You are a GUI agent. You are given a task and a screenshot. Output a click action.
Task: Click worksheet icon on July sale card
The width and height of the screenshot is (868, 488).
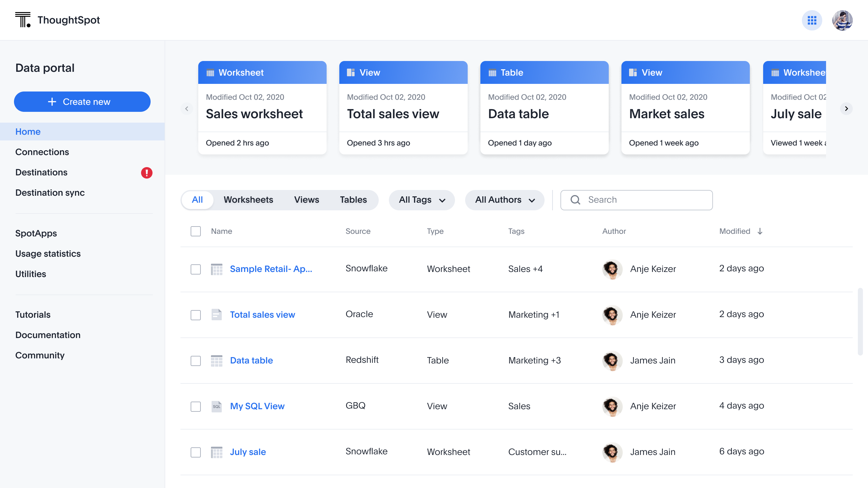point(775,72)
